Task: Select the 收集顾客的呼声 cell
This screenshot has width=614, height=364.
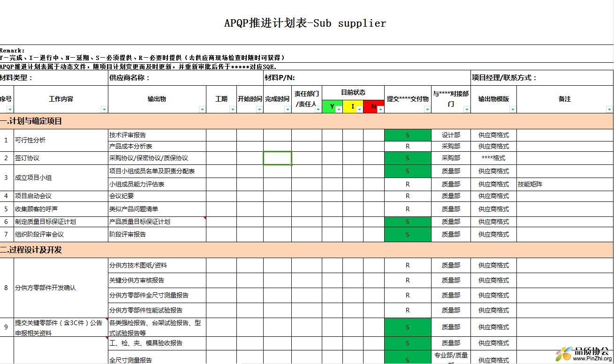Action: click(x=61, y=209)
